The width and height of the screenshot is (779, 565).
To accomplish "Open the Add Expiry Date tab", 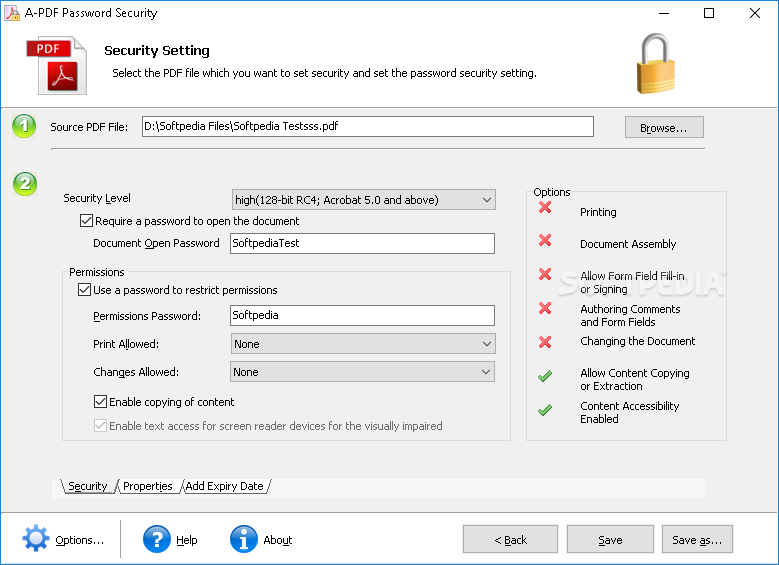I will pyautogui.click(x=225, y=486).
